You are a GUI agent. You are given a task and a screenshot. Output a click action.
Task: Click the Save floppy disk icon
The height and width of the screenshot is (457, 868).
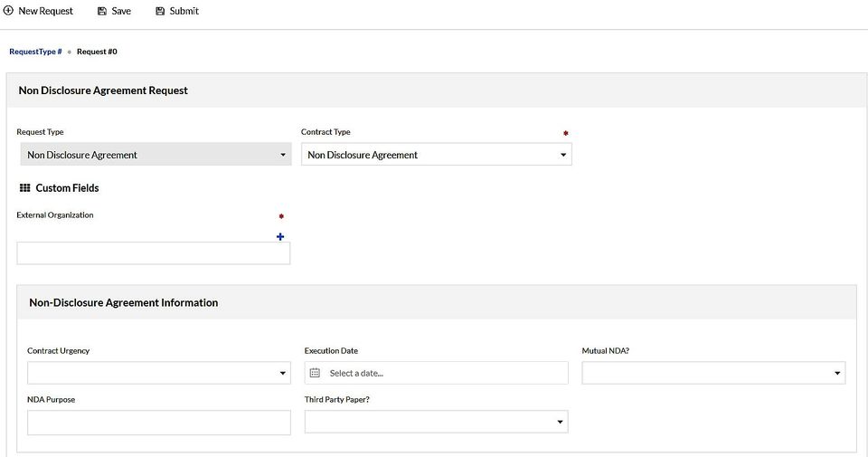click(x=102, y=11)
